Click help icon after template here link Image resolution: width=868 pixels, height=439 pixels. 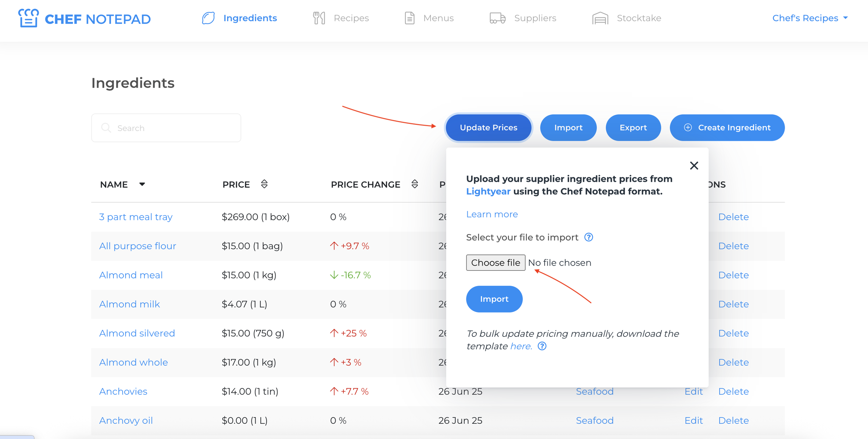tap(542, 346)
